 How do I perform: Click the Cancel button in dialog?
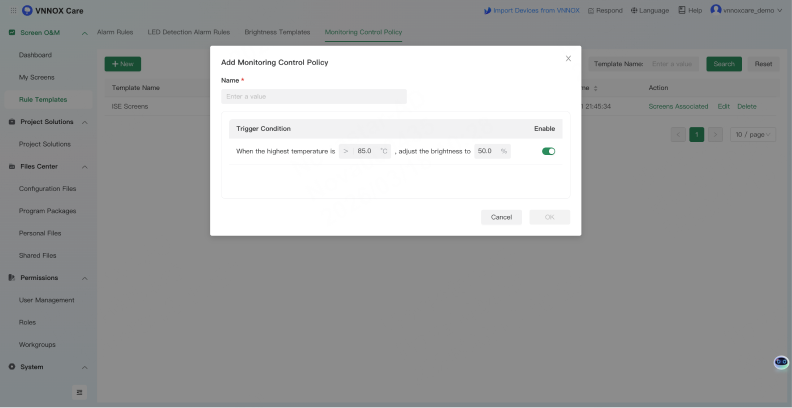point(501,217)
